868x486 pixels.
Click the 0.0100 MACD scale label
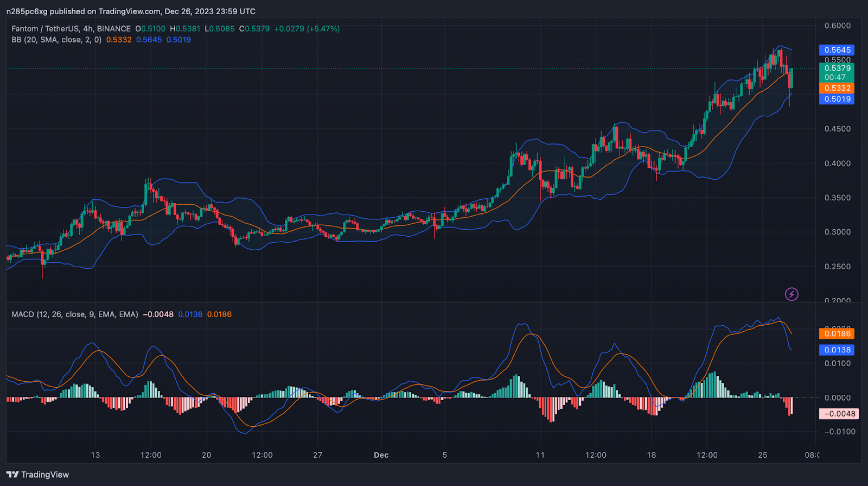point(838,363)
